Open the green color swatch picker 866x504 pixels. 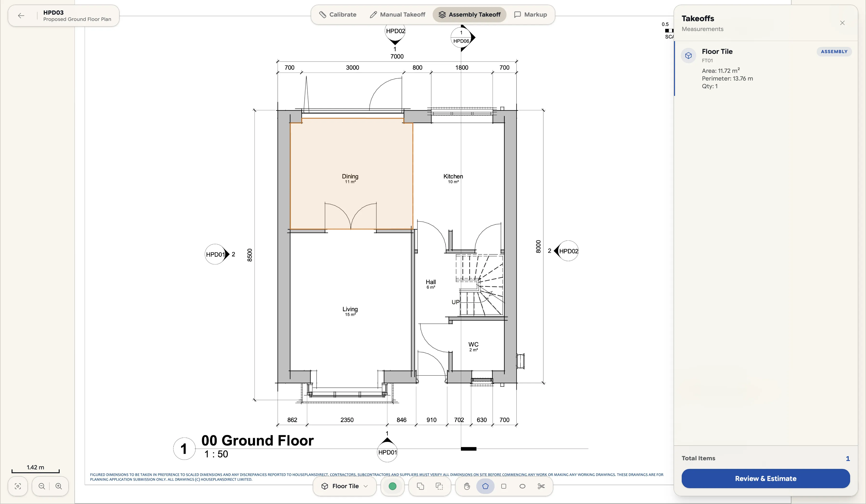tap(392, 486)
